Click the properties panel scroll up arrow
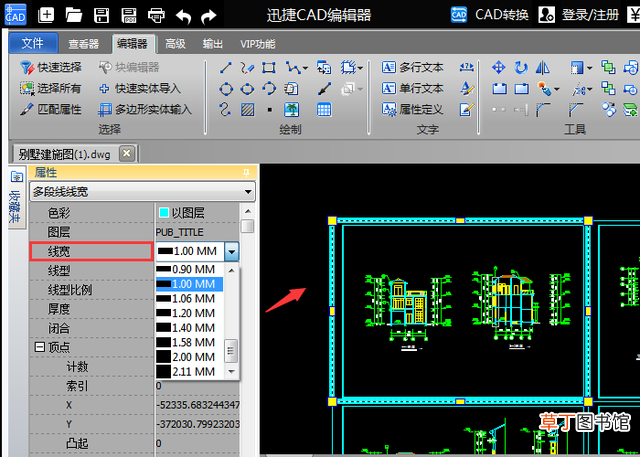 click(x=247, y=211)
